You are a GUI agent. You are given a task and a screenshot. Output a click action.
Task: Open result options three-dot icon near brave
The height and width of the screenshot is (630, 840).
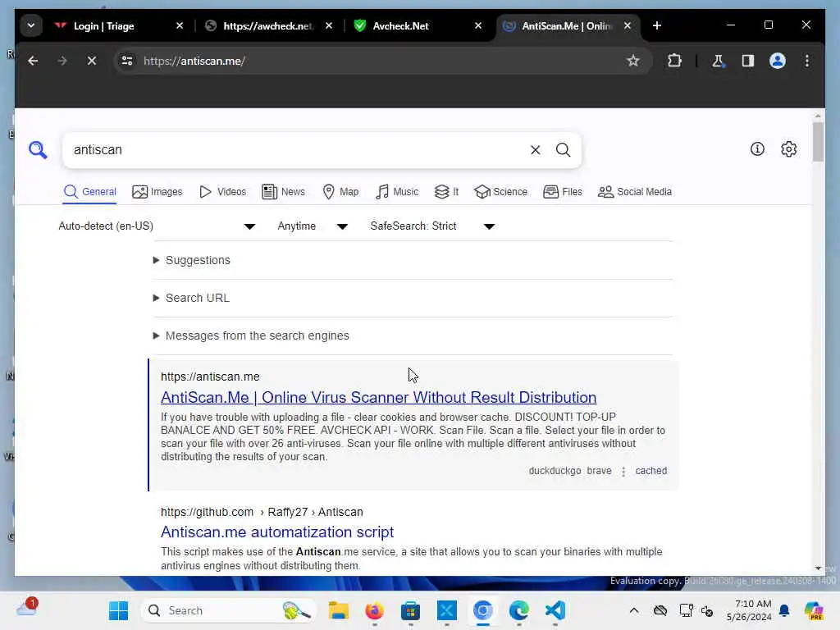pos(623,472)
